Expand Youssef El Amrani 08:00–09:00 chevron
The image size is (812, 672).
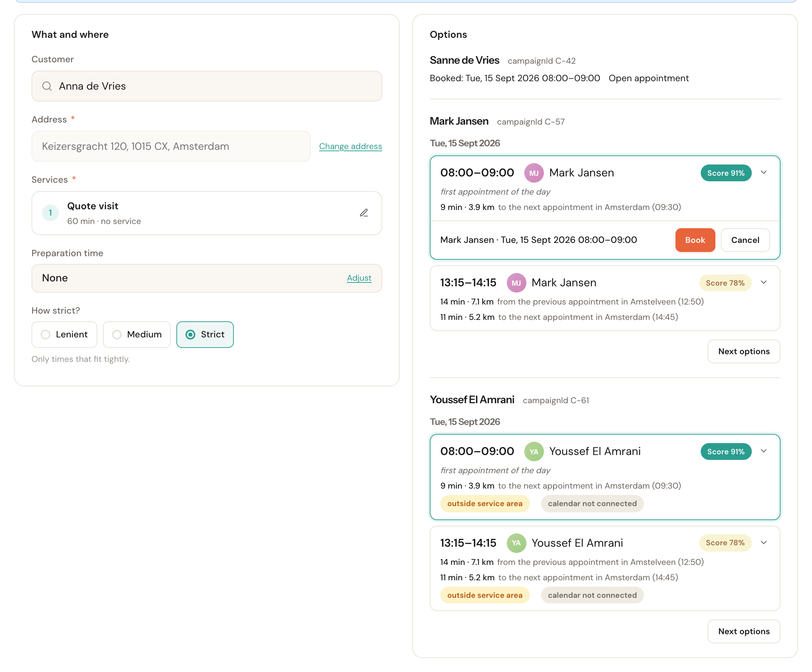pos(764,451)
